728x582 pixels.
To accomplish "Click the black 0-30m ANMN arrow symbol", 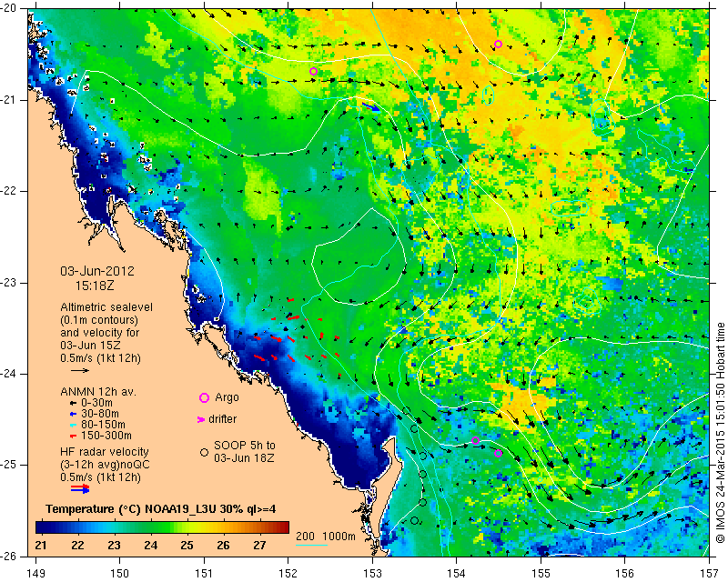I will [73, 403].
